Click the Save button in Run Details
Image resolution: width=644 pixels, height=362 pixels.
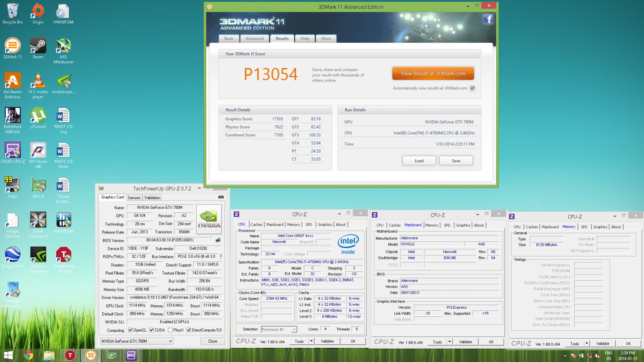[x=456, y=161]
